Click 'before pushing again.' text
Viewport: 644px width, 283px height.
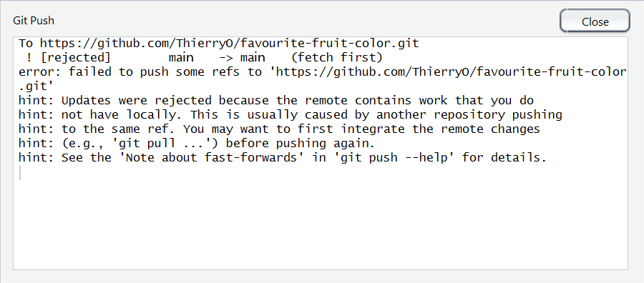coord(301,144)
